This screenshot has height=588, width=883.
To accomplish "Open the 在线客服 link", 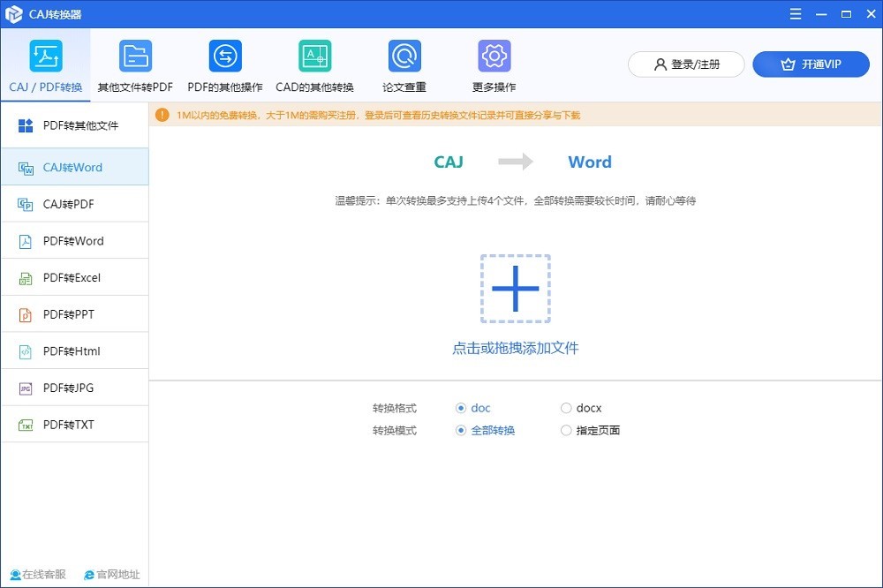I will 38,575.
